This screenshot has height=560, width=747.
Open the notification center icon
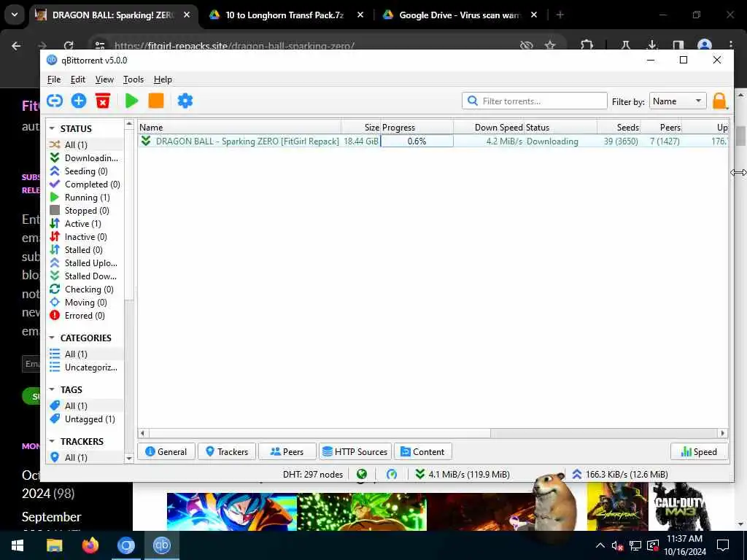click(723, 545)
